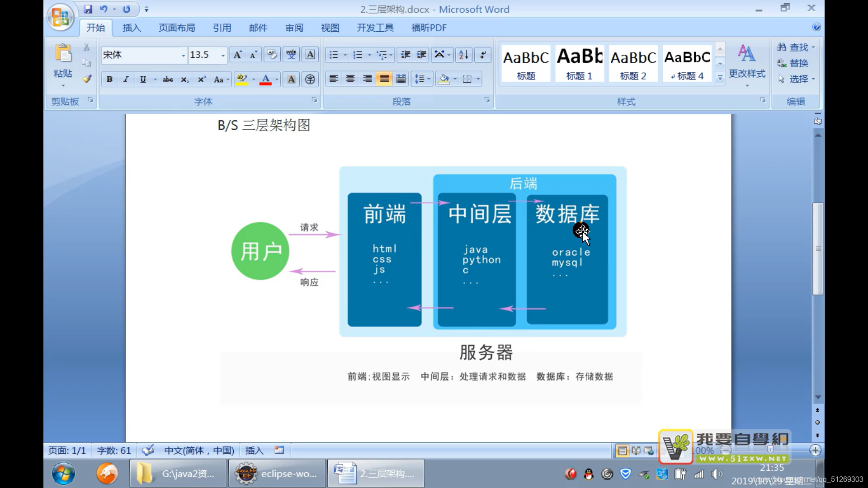Image resolution: width=868 pixels, height=488 pixels.
Task: Open eclipse workspace in taskbar
Action: tap(277, 474)
